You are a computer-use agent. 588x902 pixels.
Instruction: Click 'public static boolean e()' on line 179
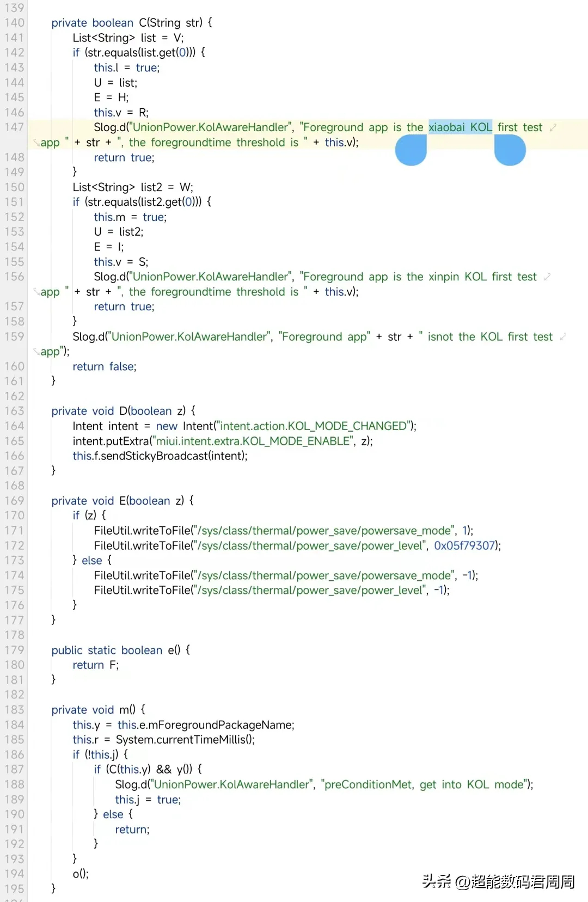pos(115,651)
